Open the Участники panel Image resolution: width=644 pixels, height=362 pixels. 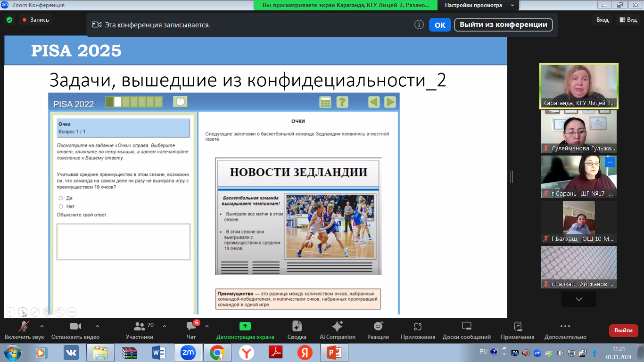[140, 327]
